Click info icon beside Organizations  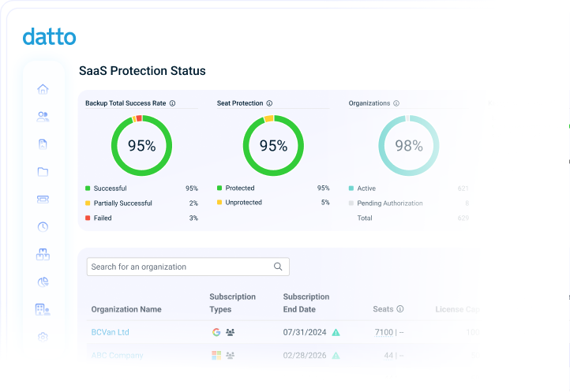coord(396,103)
